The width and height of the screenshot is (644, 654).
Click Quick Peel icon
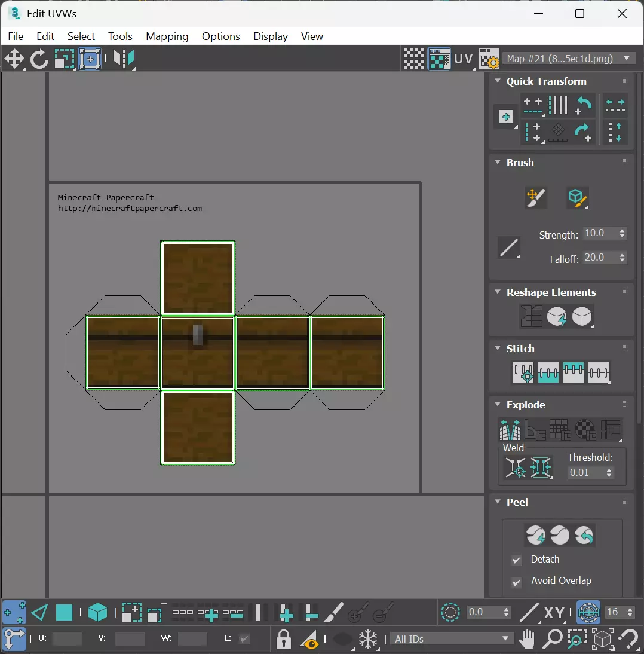click(536, 535)
